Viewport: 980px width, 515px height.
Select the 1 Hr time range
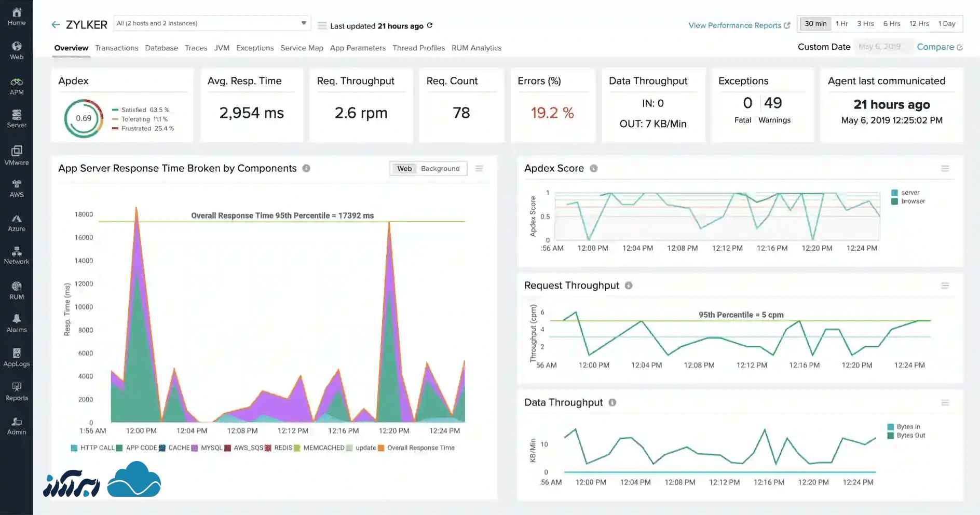pyautogui.click(x=841, y=24)
